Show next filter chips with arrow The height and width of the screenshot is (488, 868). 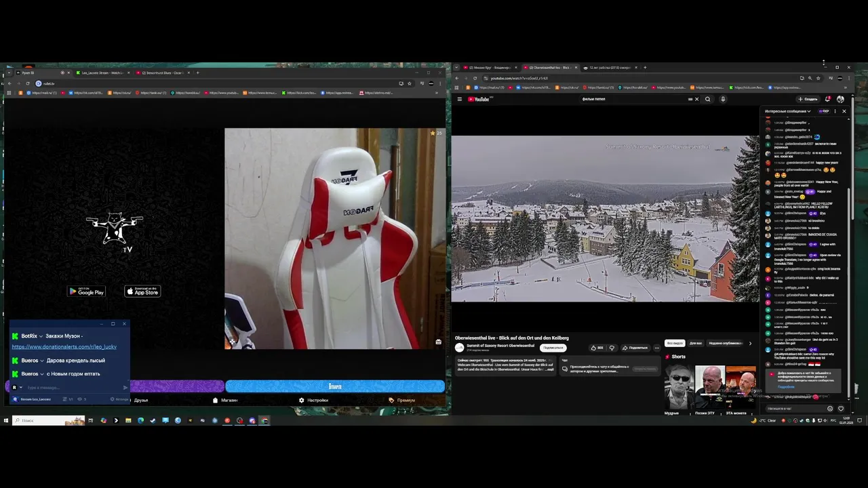[750, 343]
